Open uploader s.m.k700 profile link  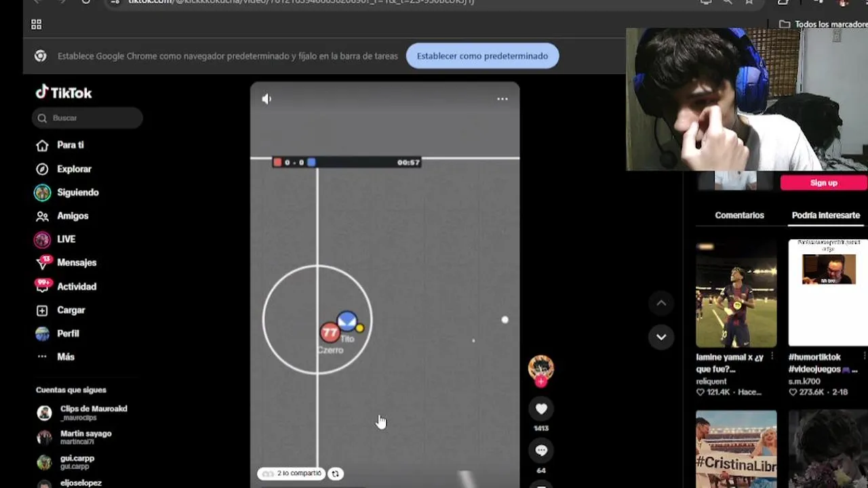[x=805, y=382]
